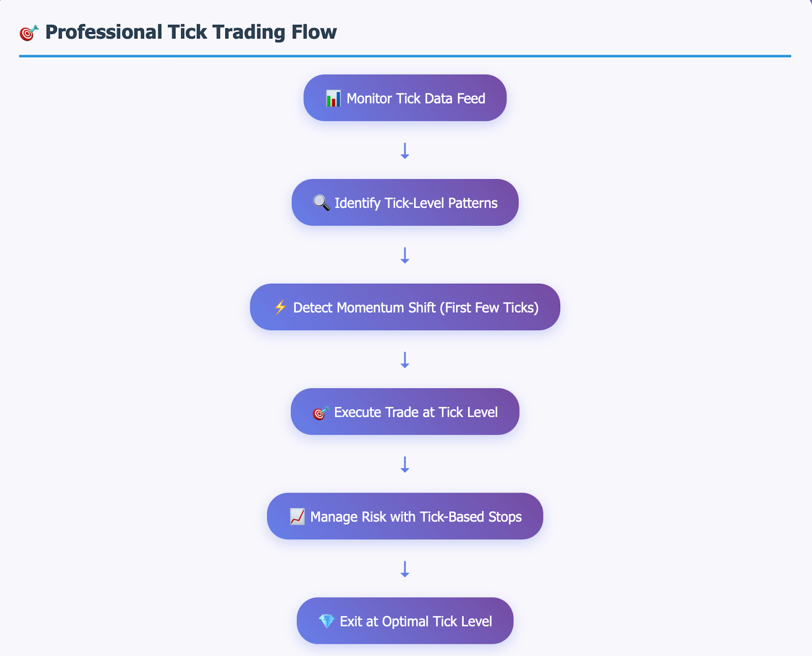Click the arrow below Detect Momentum Shift
The height and width of the screenshot is (656, 812).
point(405,360)
